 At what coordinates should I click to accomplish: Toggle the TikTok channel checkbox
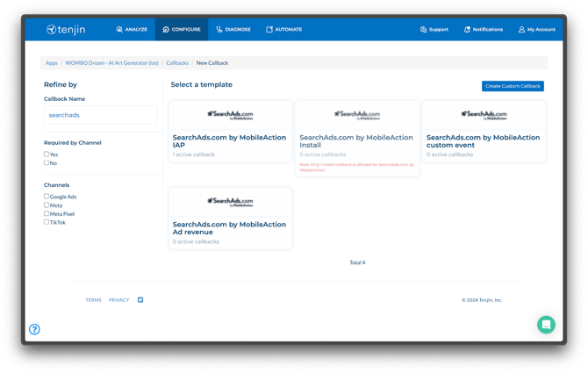point(47,222)
